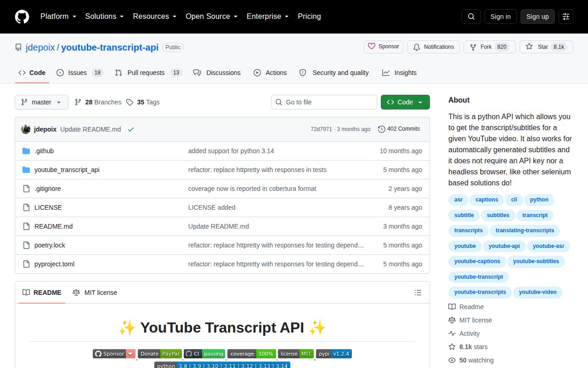588x368 pixels.
Task: Click the license MIT badge
Action: (296, 354)
